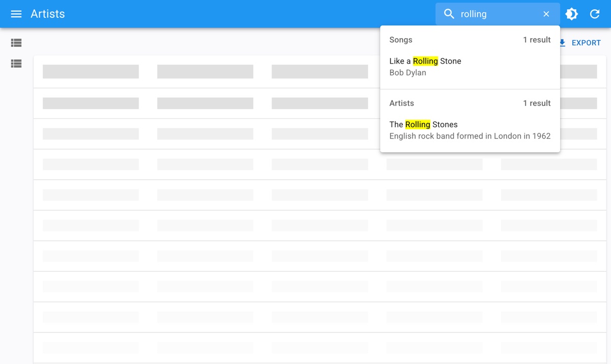Image resolution: width=611 pixels, height=364 pixels.
Task: Toggle the light/dark theme
Action: point(572,14)
